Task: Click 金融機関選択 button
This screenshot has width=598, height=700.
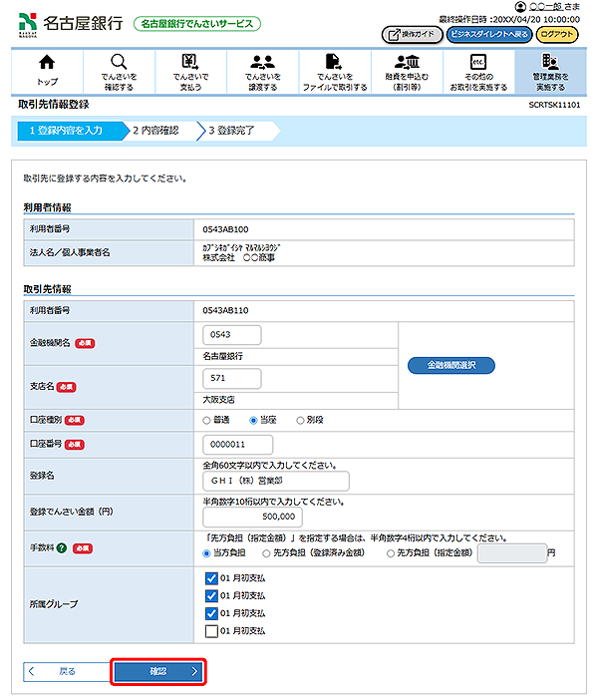Action: coord(450,366)
